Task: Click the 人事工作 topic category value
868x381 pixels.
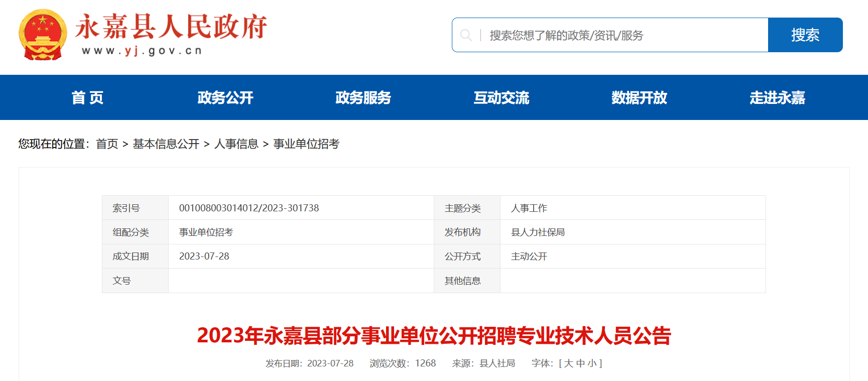Action: 529,208
